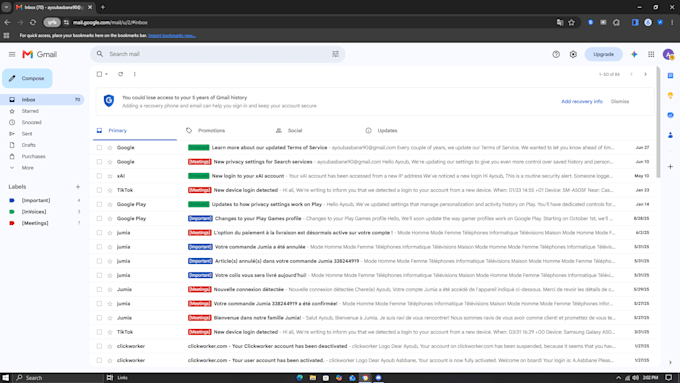This screenshot has width=680, height=383.
Task: Bookmark this page star icon
Action: [572, 23]
